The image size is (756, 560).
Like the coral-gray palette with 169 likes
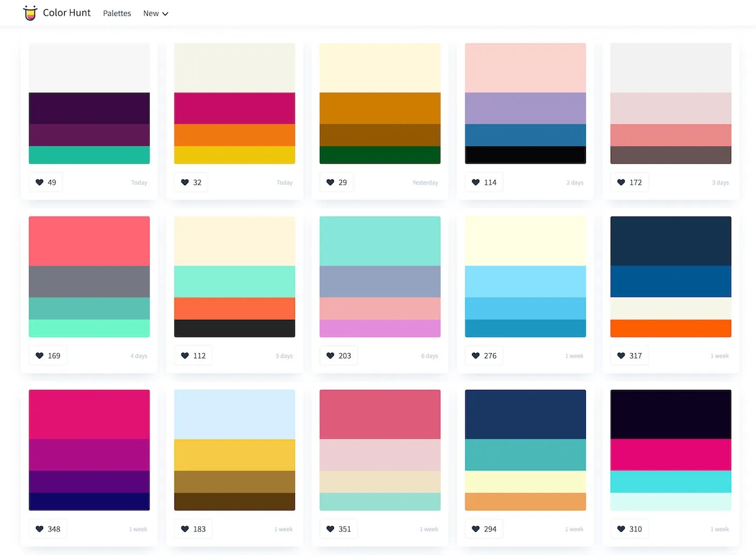click(39, 355)
